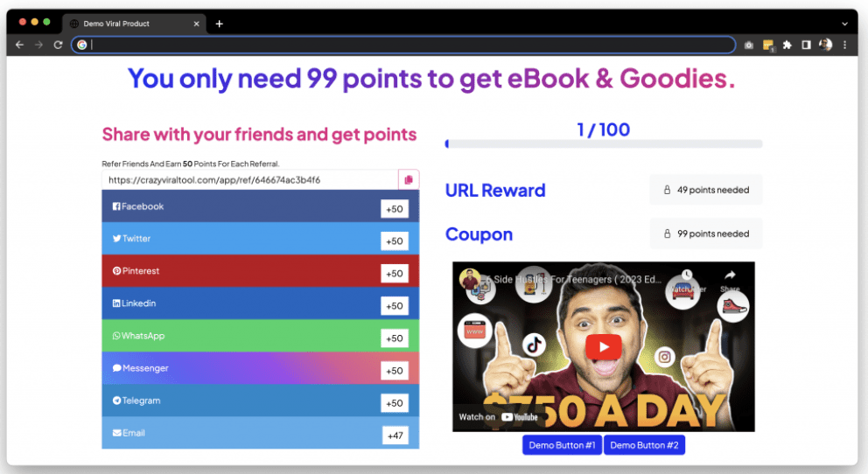Open Chrome three-dot menu
868x474 pixels.
(844, 45)
